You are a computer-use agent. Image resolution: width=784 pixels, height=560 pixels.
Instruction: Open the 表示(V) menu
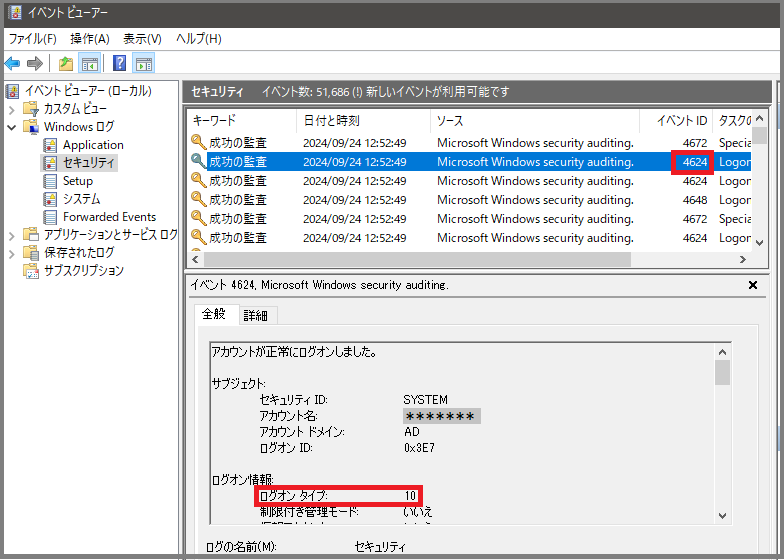click(x=142, y=39)
